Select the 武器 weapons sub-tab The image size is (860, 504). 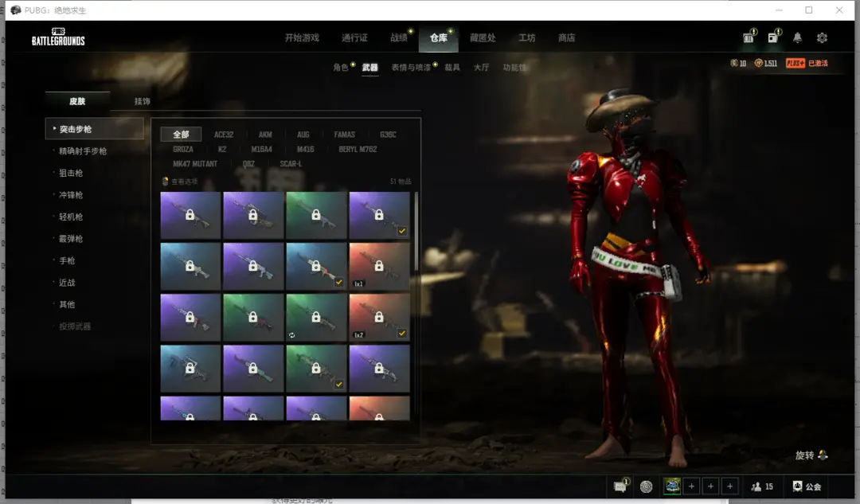(x=369, y=67)
